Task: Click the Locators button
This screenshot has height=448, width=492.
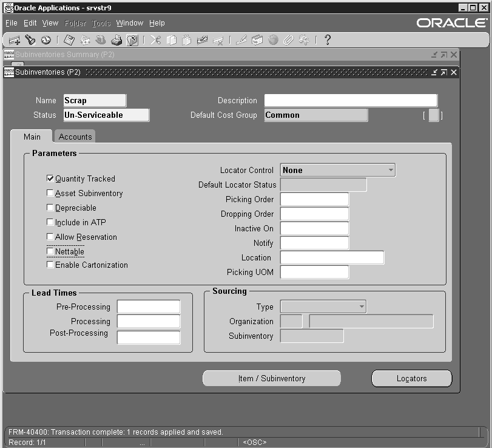Action: [x=412, y=378]
